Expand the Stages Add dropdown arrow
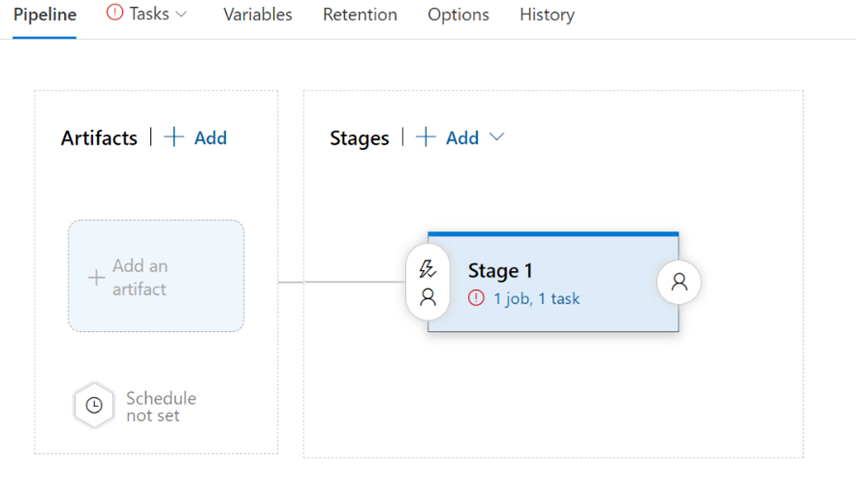Image resolution: width=856 pixels, height=490 pixels. tap(496, 138)
